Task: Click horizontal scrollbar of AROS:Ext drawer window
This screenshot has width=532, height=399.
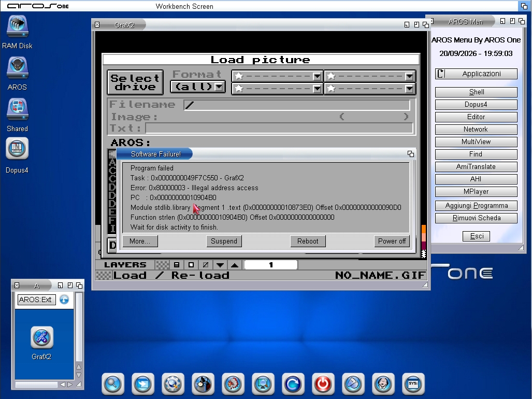Action: pos(36,384)
